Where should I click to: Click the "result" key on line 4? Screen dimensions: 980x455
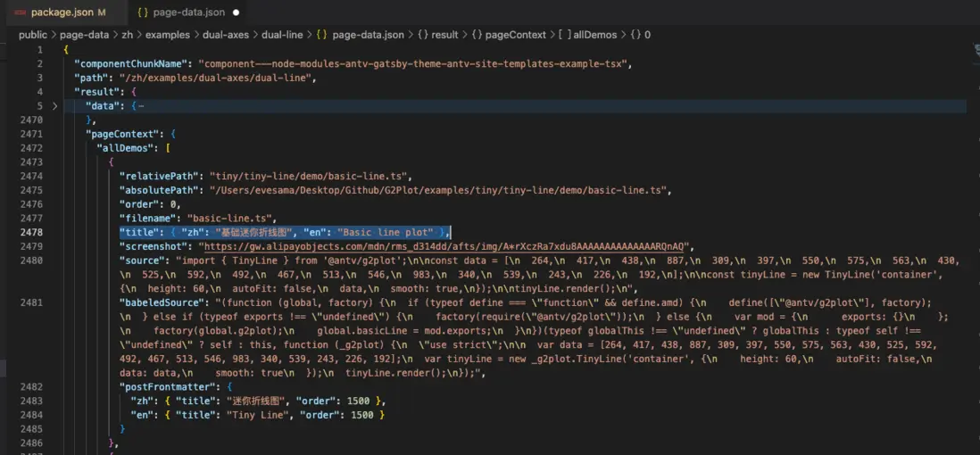click(96, 91)
